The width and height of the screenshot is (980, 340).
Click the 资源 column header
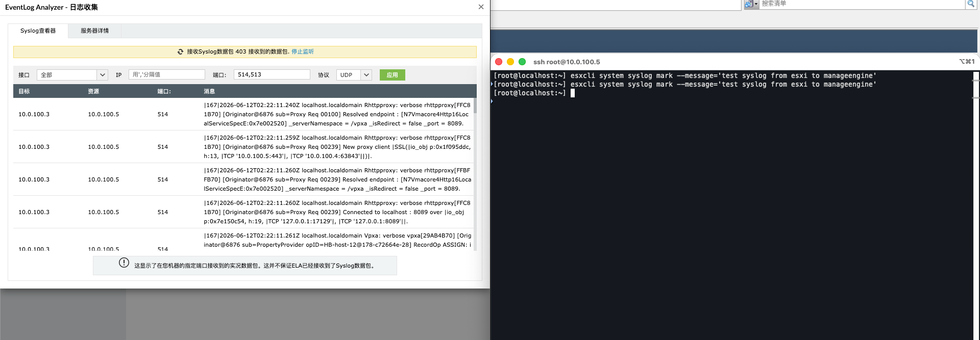[x=93, y=91]
